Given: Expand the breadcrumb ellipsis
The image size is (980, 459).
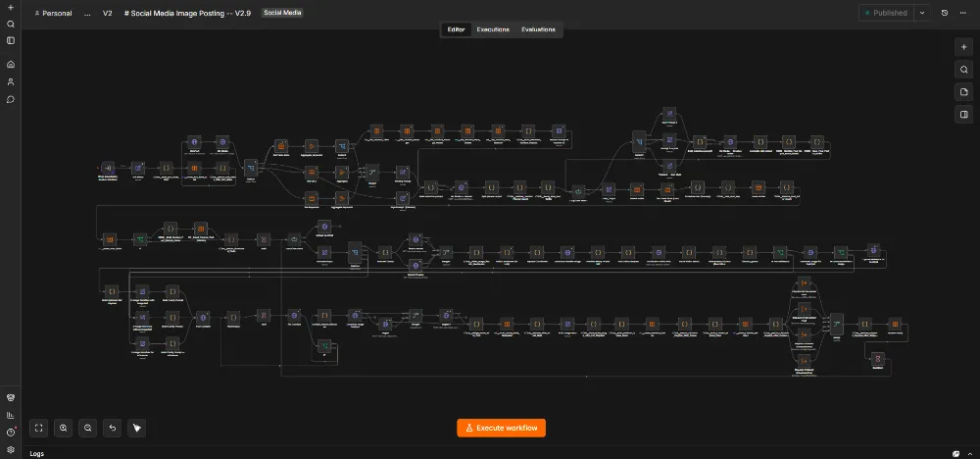Looking at the screenshot, I should pos(87,13).
